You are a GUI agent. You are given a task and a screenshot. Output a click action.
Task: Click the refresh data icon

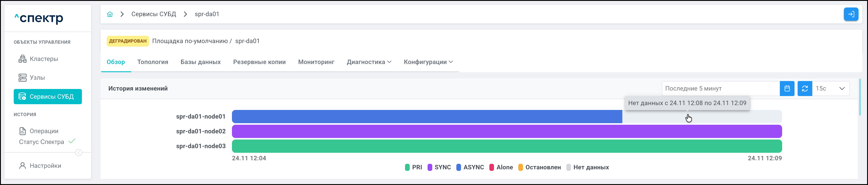(805, 89)
